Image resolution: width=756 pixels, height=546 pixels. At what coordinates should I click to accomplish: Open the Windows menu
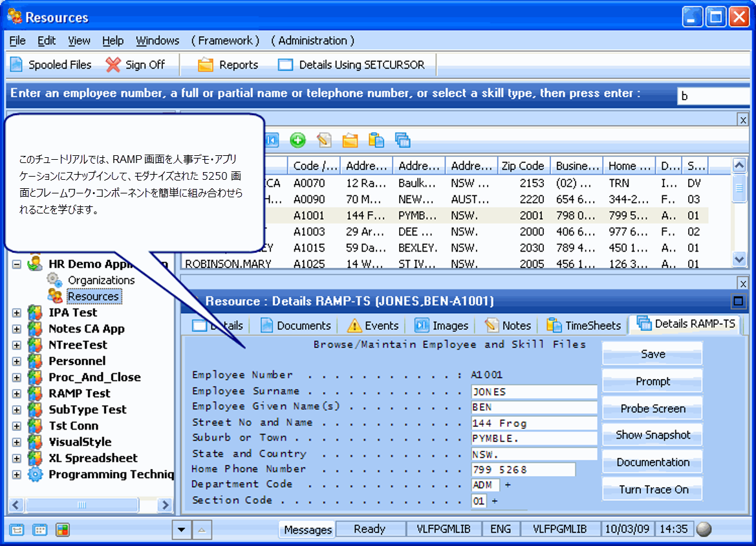click(x=157, y=41)
